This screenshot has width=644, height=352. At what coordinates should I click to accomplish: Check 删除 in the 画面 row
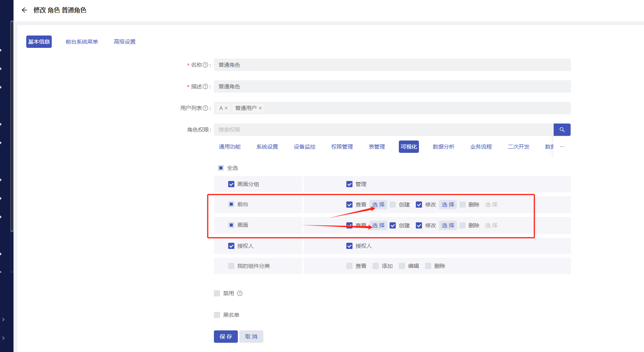462,225
